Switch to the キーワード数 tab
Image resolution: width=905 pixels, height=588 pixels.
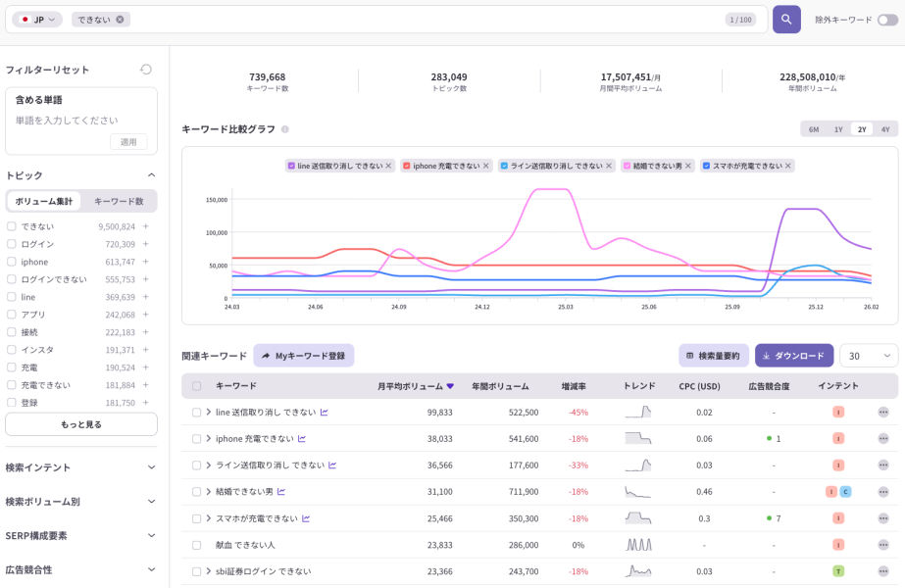[x=119, y=201]
